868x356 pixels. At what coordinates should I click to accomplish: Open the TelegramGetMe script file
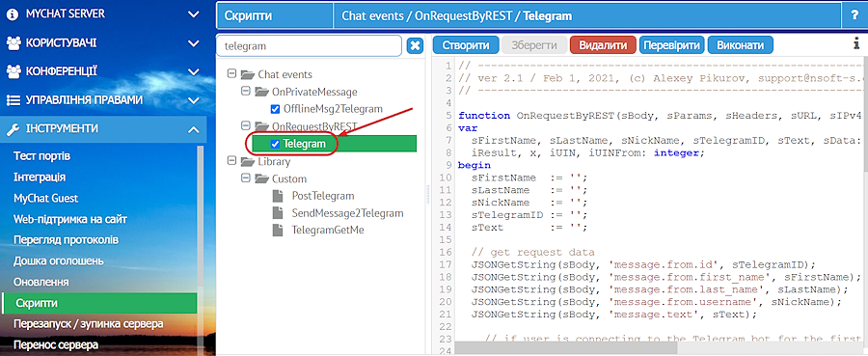point(328,231)
